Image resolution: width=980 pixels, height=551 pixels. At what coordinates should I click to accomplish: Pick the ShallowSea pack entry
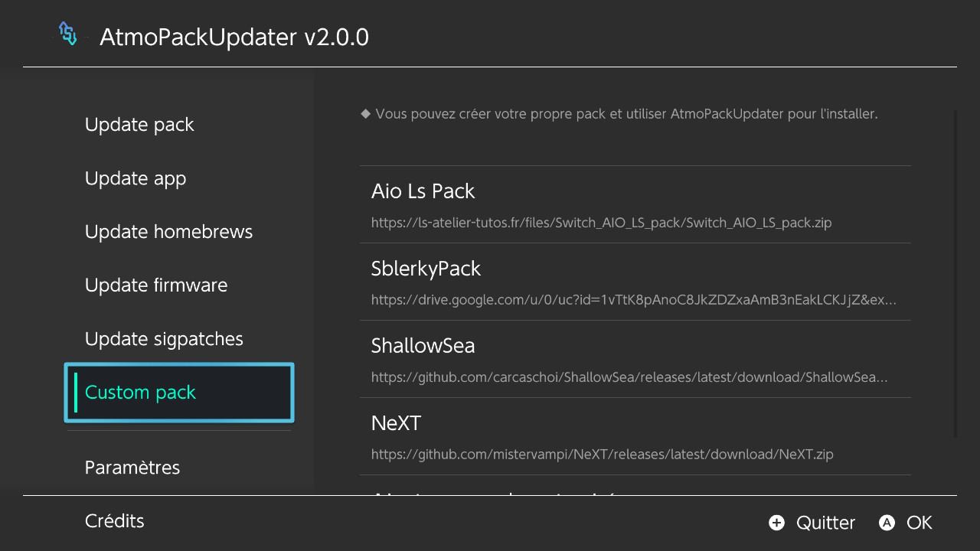click(x=635, y=359)
